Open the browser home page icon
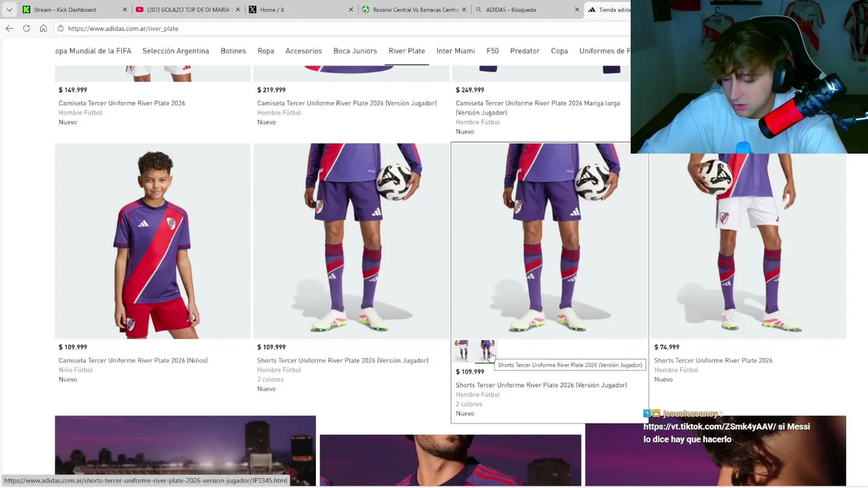 point(43,28)
